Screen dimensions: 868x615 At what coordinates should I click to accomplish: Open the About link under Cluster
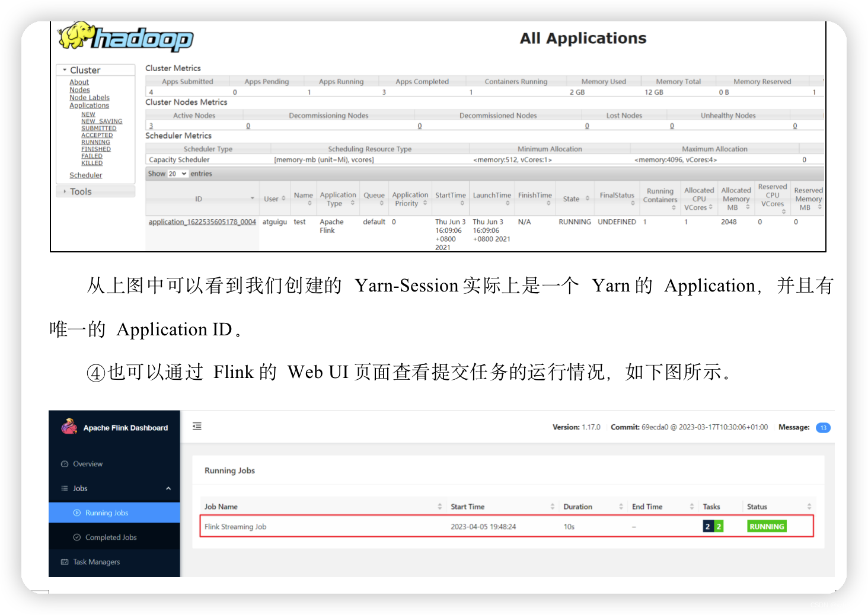tap(79, 82)
